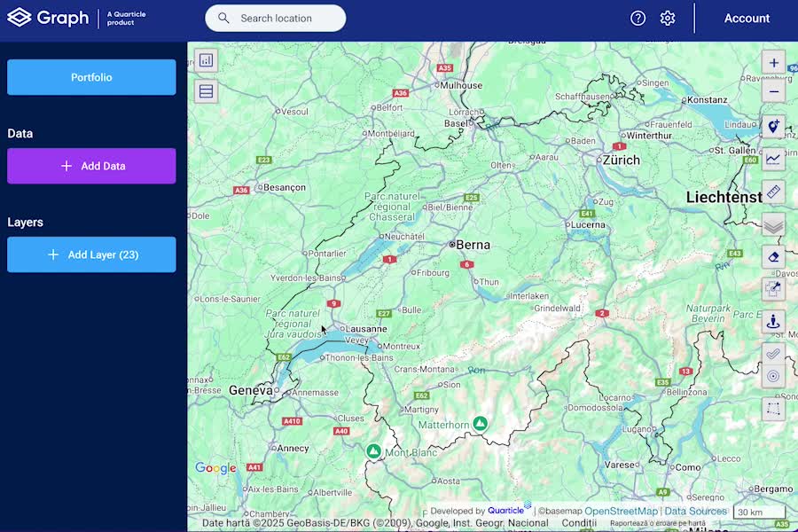Viewport: 798px width, 532px height.
Task: Click the Neuchâtel town label
Action: pos(404,237)
